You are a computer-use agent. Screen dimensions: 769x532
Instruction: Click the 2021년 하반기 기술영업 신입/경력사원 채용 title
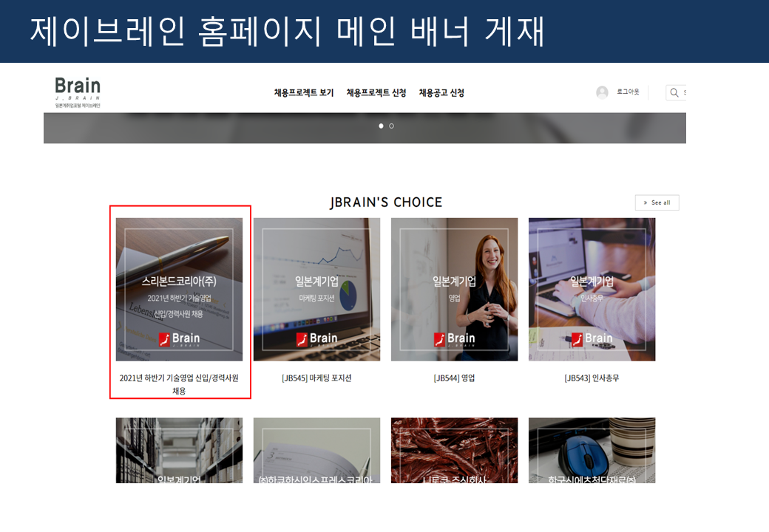click(x=179, y=384)
